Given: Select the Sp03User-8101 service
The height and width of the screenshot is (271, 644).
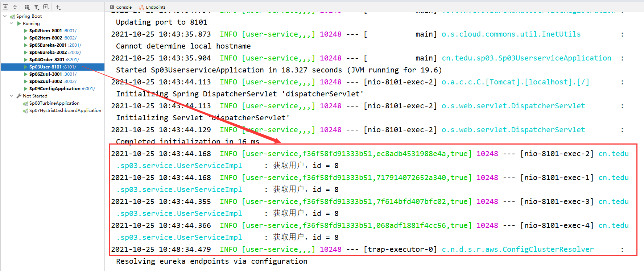Looking at the screenshot, I should (x=45, y=67).
